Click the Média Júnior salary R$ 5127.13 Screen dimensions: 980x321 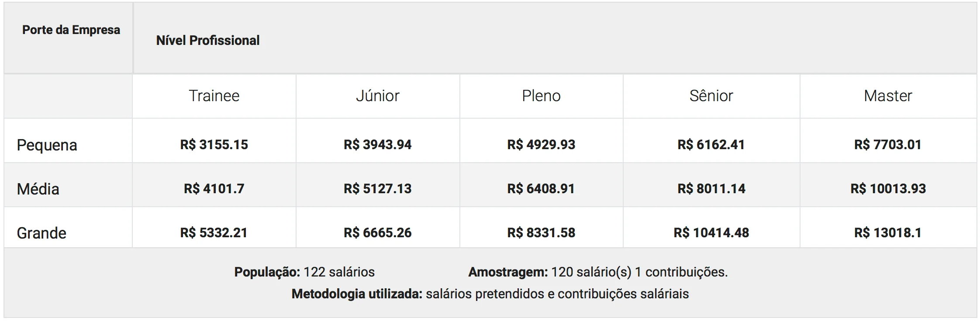[377, 189]
